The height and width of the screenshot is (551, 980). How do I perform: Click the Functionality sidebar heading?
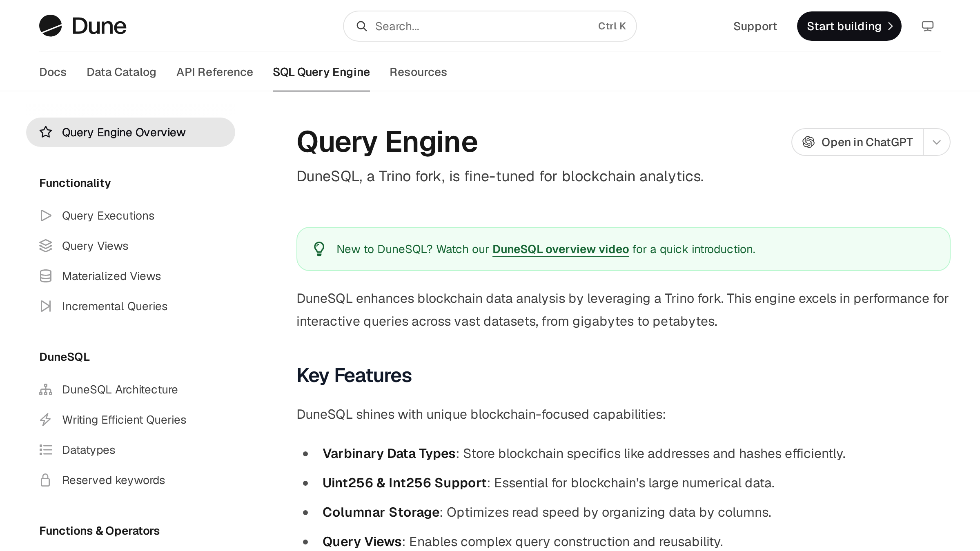pos(75,183)
